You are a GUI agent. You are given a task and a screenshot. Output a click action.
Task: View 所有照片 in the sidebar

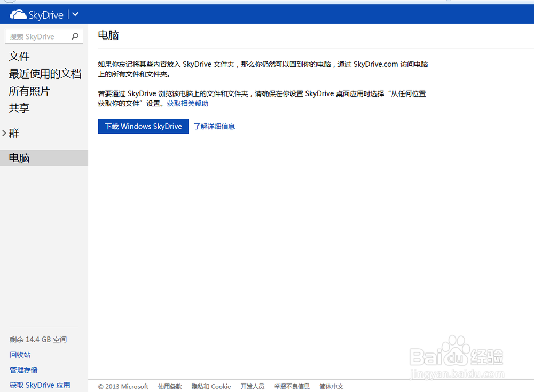click(29, 91)
